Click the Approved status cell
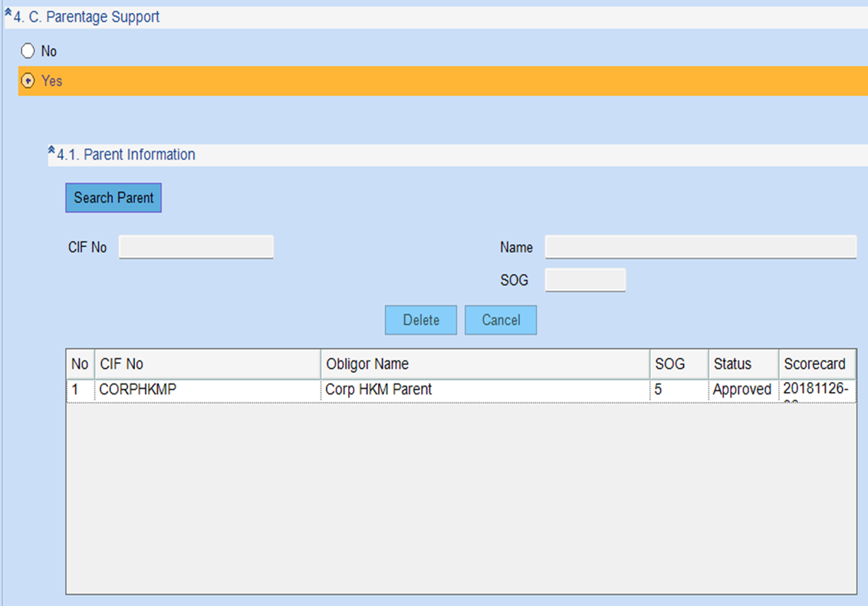This screenshot has width=868, height=606. point(741,390)
